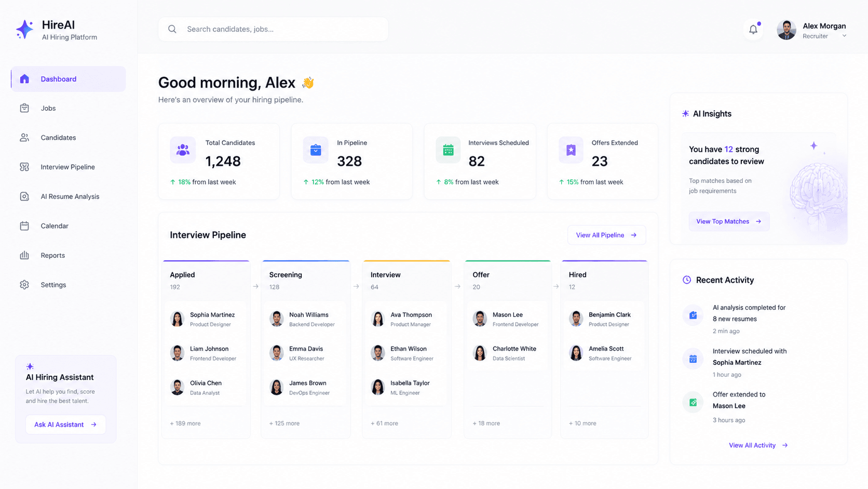Click the AI analysis completed activity icon
This screenshot has width=868, height=489.
click(693, 315)
